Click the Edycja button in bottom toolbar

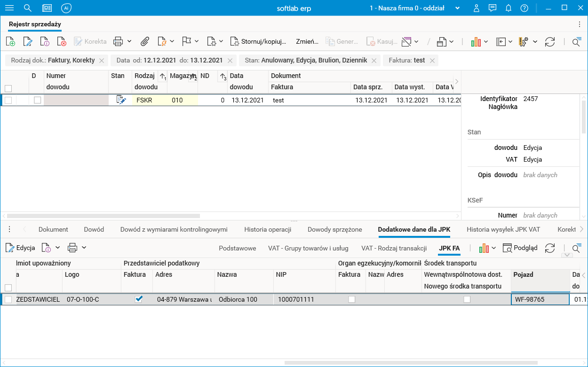20,248
